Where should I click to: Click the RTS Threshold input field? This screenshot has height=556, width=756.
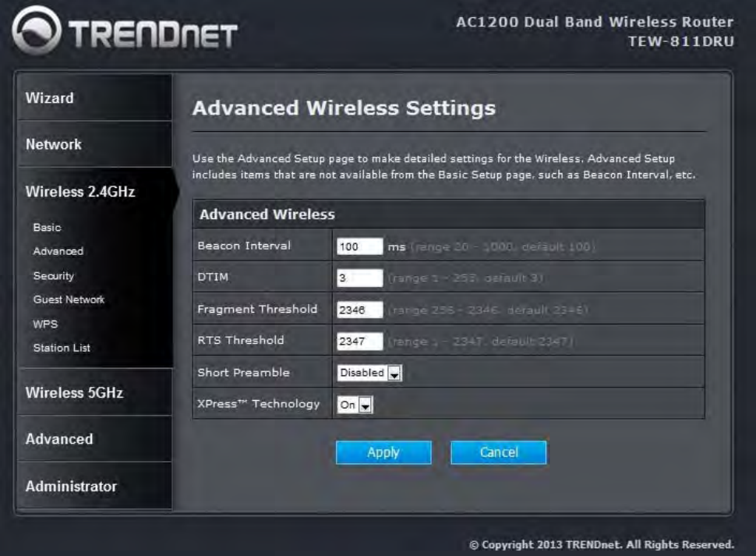359,341
